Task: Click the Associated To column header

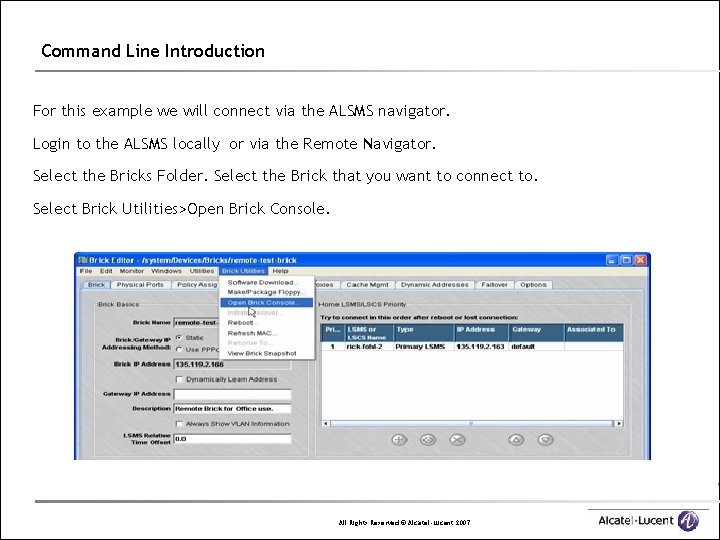Action: 594,333
